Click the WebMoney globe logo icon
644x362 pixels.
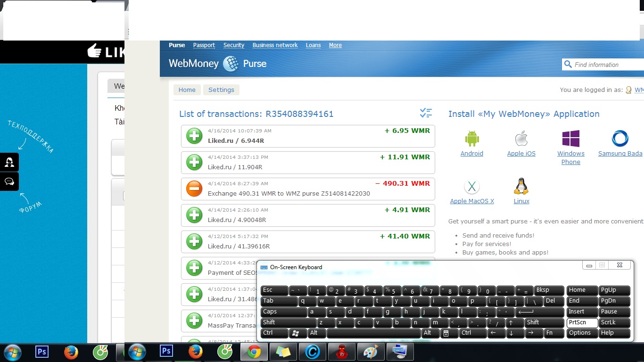coord(231,64)
